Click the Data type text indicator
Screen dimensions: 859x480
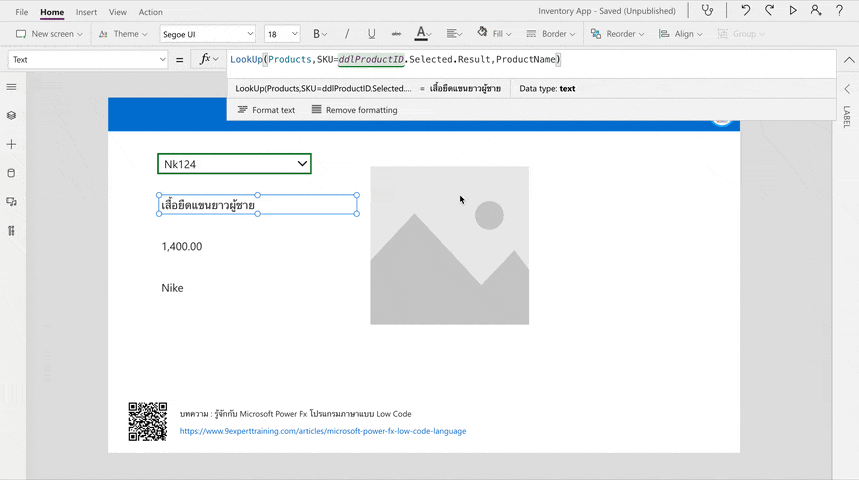547,89
